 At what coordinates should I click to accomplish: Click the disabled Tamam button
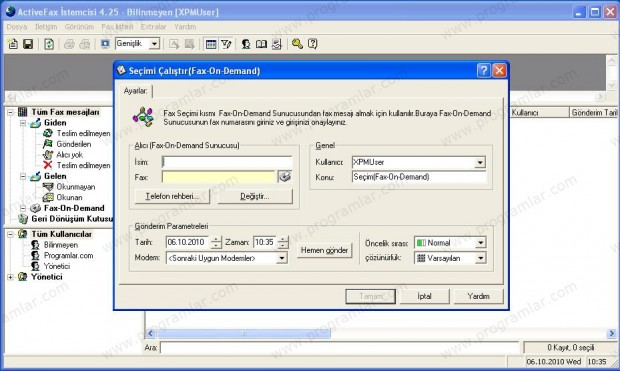pyautogui.click(x=370, y=296)
